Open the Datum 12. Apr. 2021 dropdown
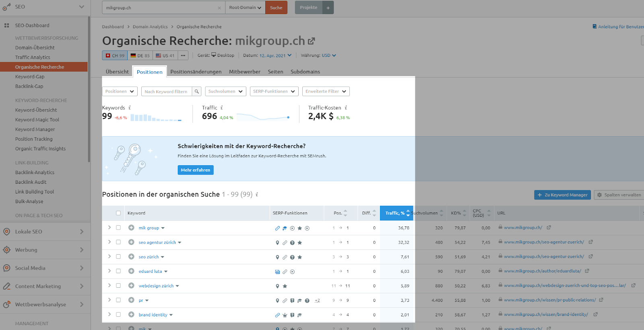The image size is (644, 330). pyautogui.click(x=275, y=56)
